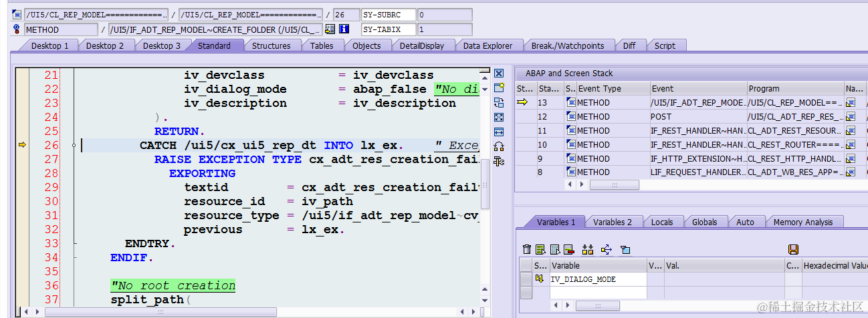This screenshot has width=868, height=318.
Task: Click the empty variable name cell below IV_DIALOG_MODE
Action: click(598, 293)
